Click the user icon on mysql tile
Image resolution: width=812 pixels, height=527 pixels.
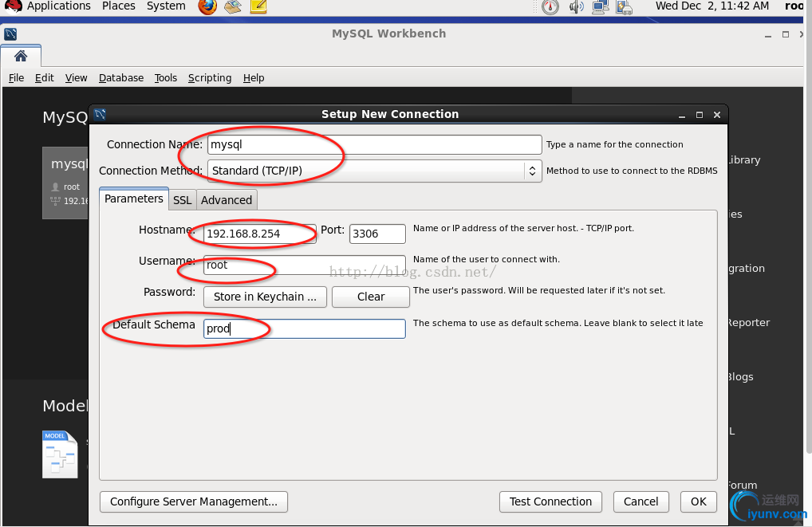55,187
